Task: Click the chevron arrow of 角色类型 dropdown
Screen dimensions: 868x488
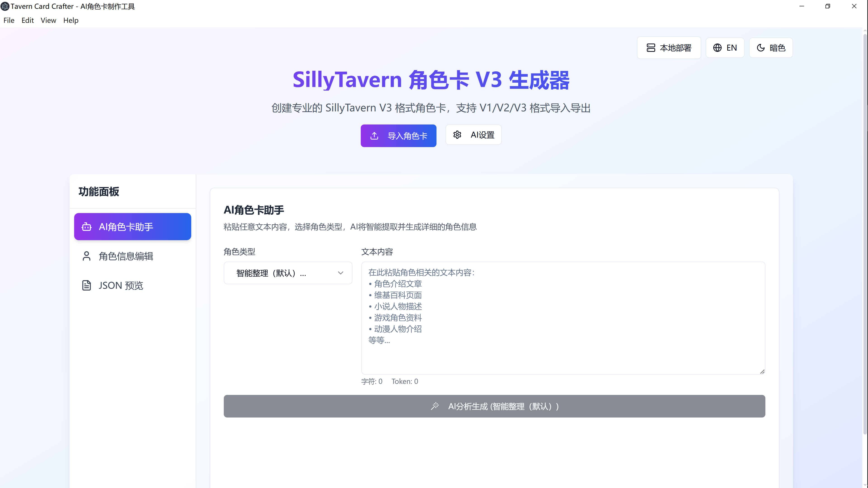Action: click(x=341, y=273)
